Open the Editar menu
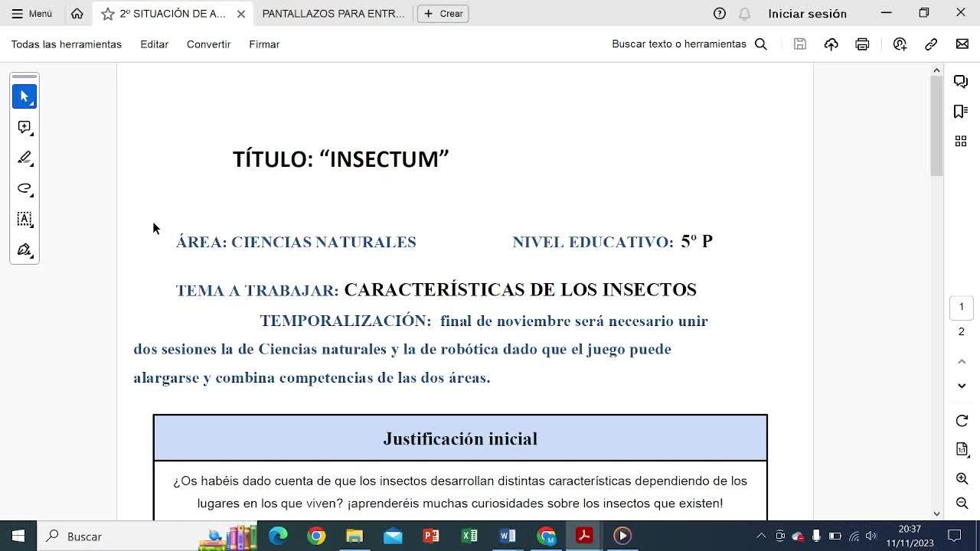Viewport: 980px width, 551px height. click(154, 44)
